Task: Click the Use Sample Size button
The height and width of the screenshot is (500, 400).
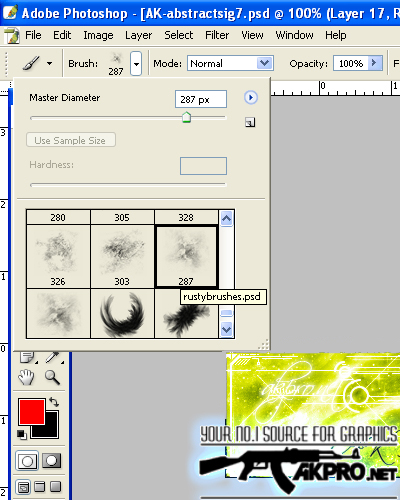Action: pyautogui.click(x=71, y=140)
